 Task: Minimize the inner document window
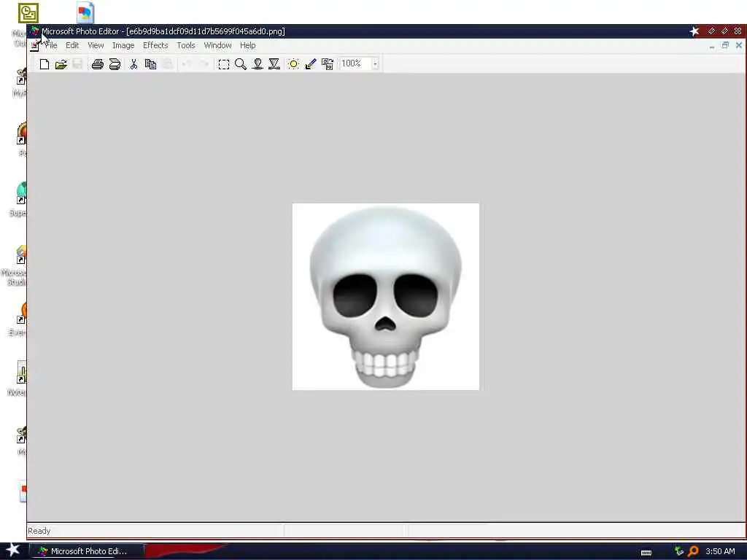[712, 46]
